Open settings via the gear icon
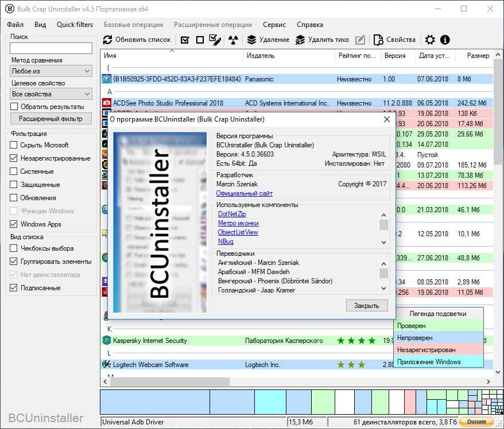This screenshot has width=504, height=429. 430,40
